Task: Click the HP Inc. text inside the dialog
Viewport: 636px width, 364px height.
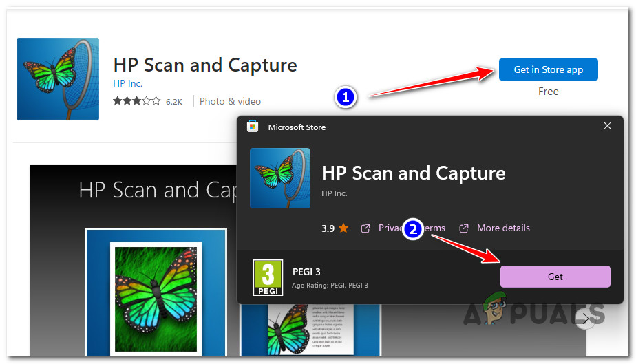Action: (335, 193)
